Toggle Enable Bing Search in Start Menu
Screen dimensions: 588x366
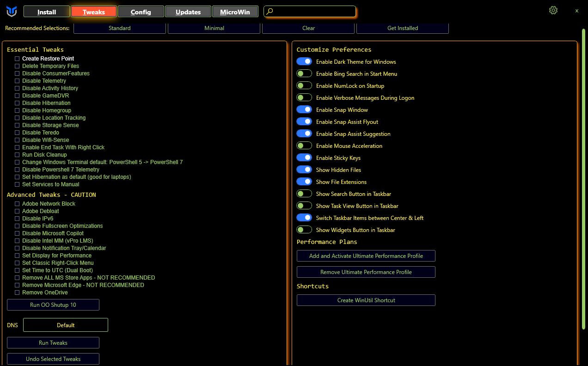304,73
